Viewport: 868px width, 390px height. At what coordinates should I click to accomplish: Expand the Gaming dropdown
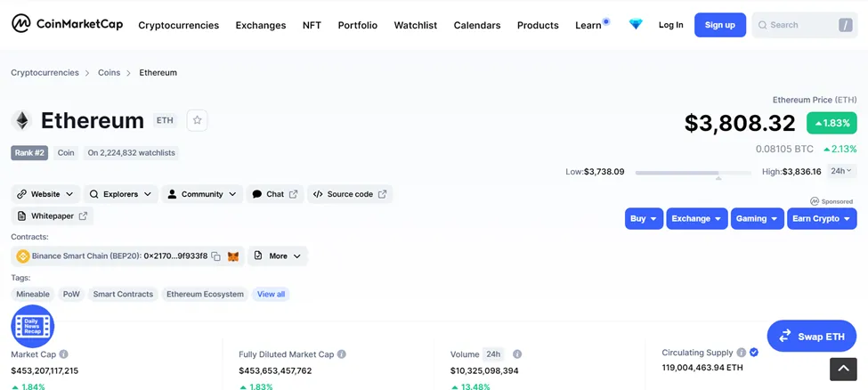click(x=758, y=219)
